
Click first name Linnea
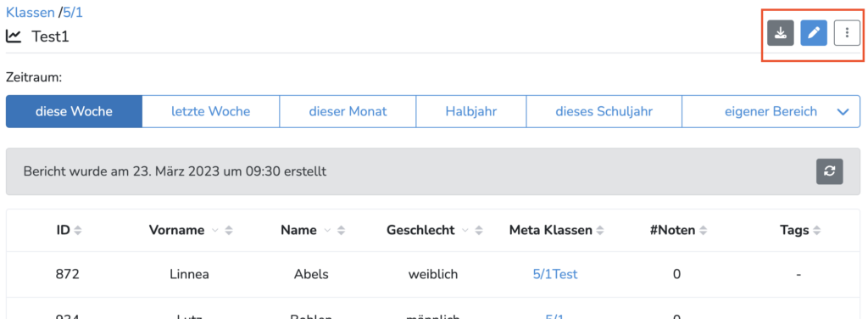[x=189, y=273]
